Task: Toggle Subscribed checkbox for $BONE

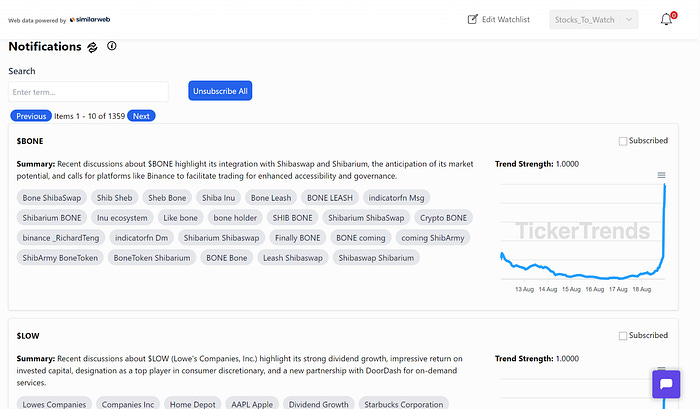Action: pyautogui.click(x=623, y=141)
